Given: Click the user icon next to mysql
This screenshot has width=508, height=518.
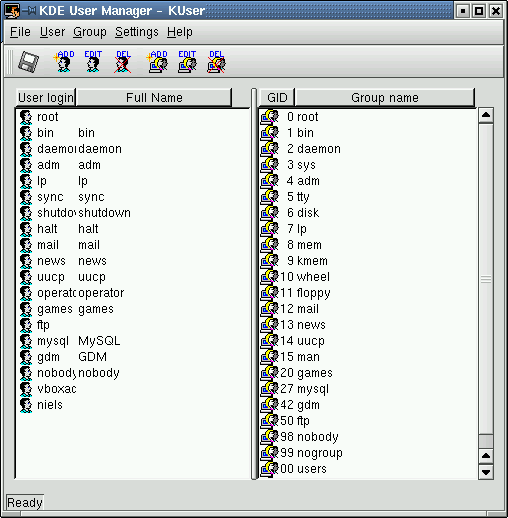Looking at the screenshot, I should coord(26,341).
